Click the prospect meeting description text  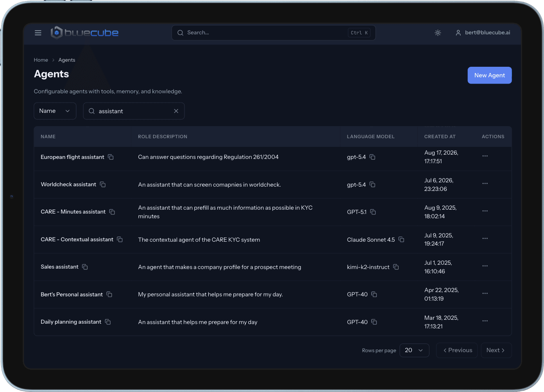[220, 267]
